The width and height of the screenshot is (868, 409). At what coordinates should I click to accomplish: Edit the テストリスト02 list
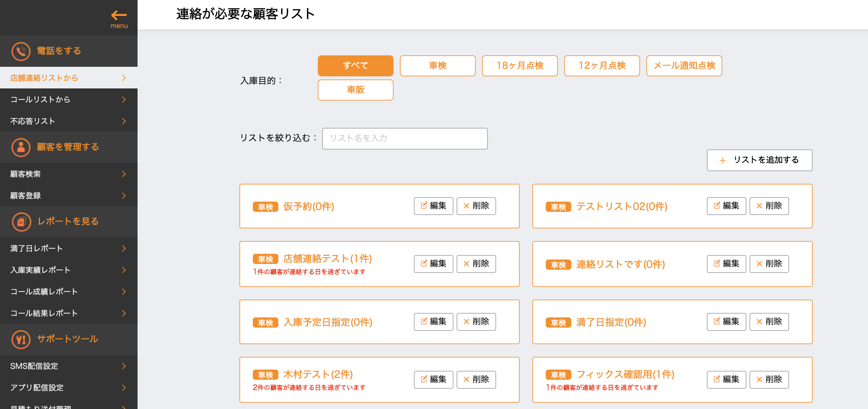click(726, 206)
